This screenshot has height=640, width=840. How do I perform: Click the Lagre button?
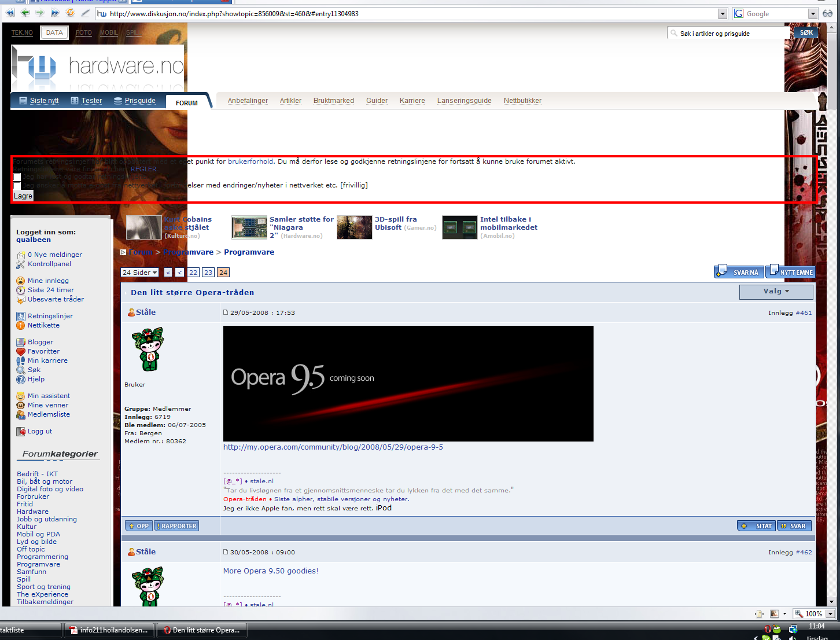click(x=23, y=196)
